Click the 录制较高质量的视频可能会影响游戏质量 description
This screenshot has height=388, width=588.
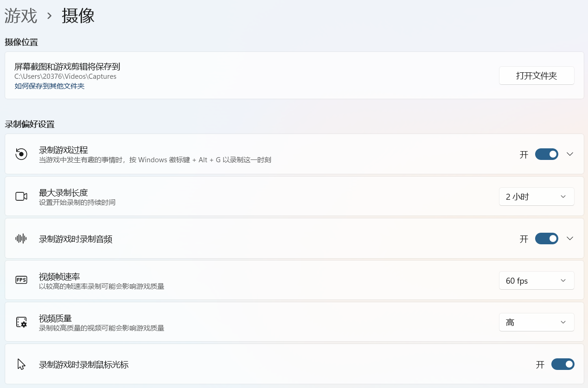pos(102,328)
